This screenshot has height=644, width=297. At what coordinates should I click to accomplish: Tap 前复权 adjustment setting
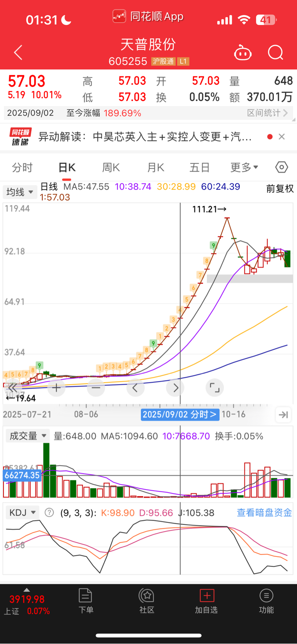tap(280, 189)
